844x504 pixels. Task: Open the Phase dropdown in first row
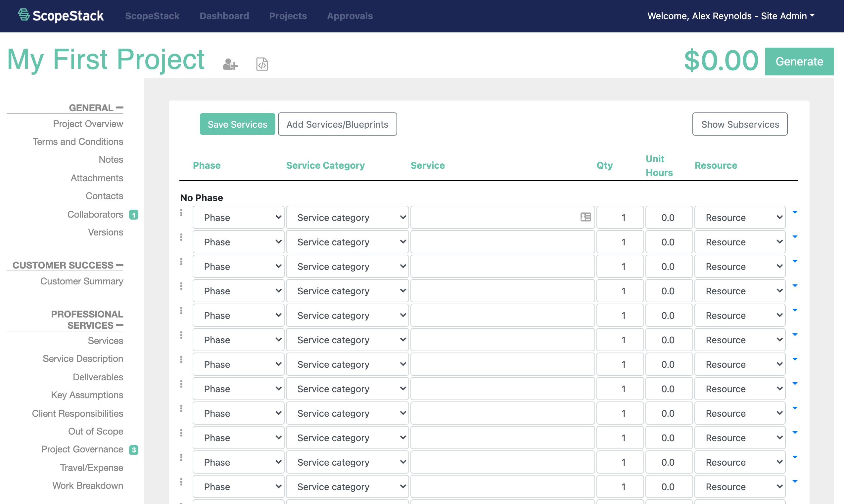coord(239,217)
